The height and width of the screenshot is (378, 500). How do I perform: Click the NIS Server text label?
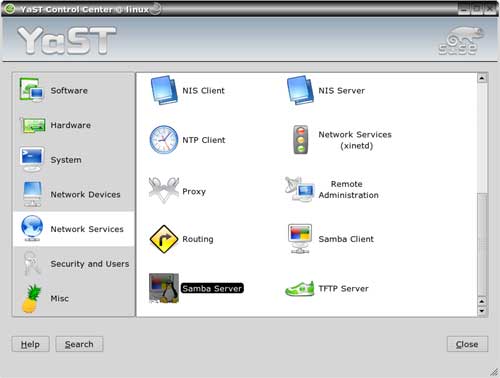pos(341,91)
